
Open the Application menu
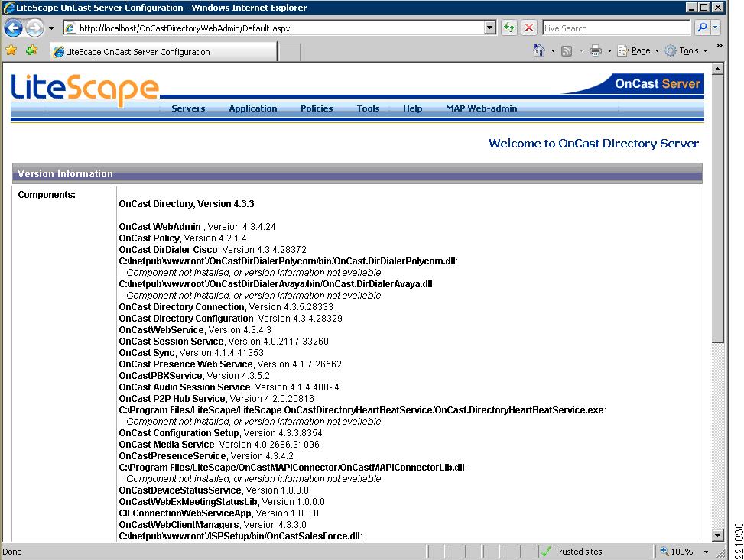[x=253, y=108]
